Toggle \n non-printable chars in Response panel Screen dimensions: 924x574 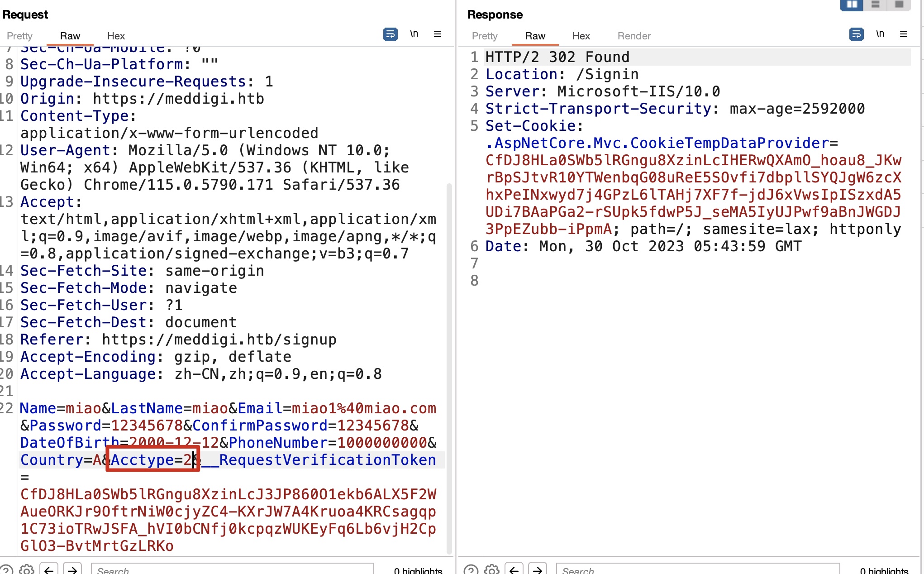point(880,34)
